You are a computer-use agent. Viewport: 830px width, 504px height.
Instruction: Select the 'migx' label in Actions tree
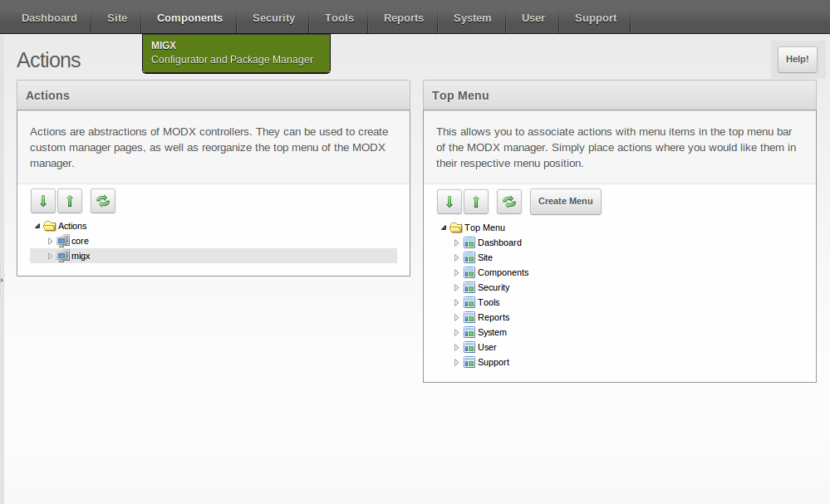click(x=81, y=256)
